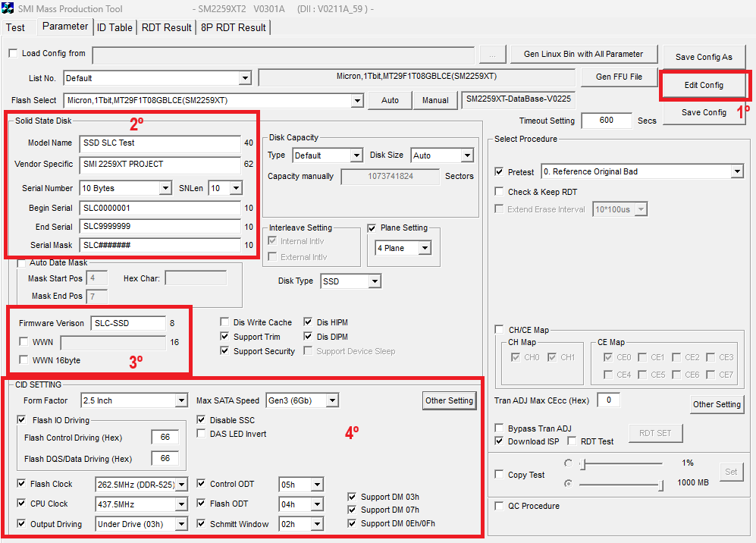Open the Disk Size dropdown
The width and height of the screenshot is (756, 543).
pos(467,155)
